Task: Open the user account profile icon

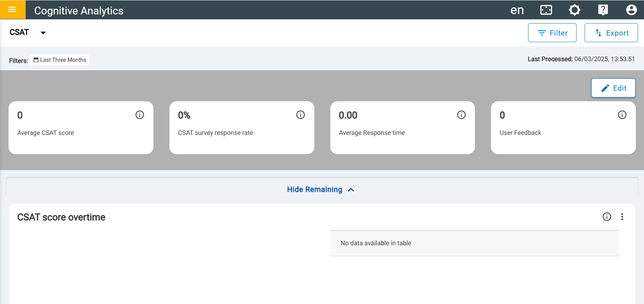Action: (631, 10)
